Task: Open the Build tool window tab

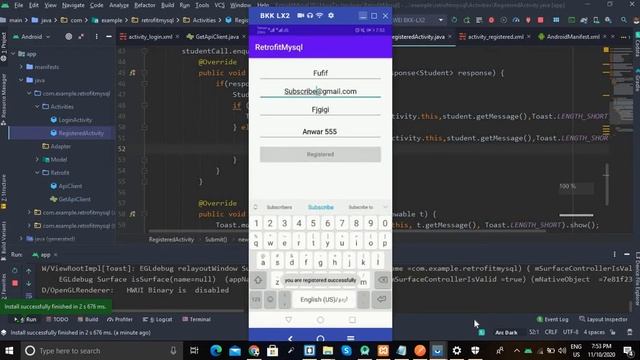Action: 88,319
